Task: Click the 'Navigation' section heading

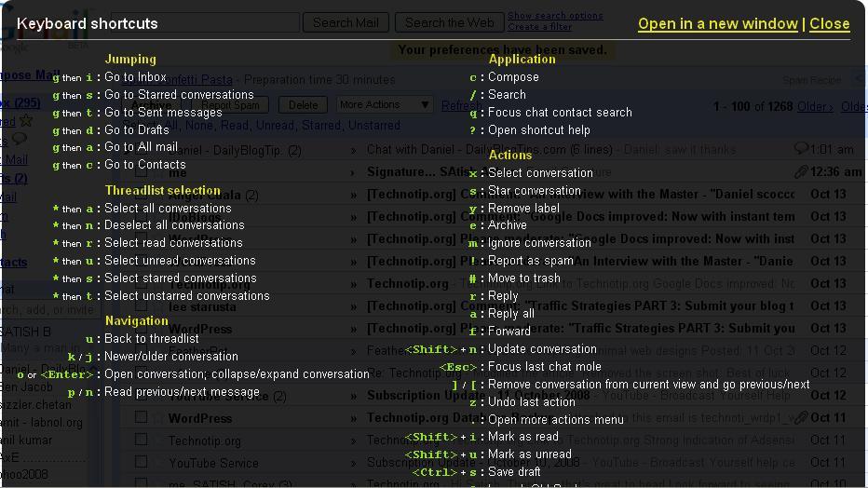Action: pos(137,321)
